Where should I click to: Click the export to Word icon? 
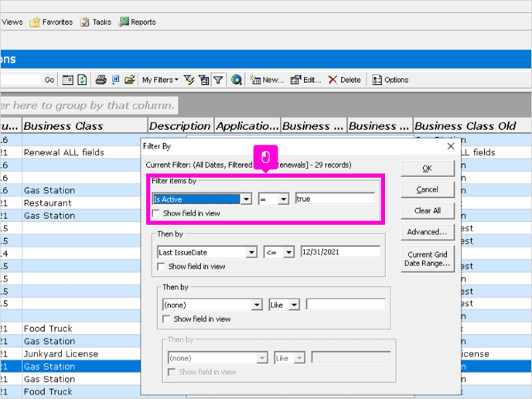(x=115, y=80)
